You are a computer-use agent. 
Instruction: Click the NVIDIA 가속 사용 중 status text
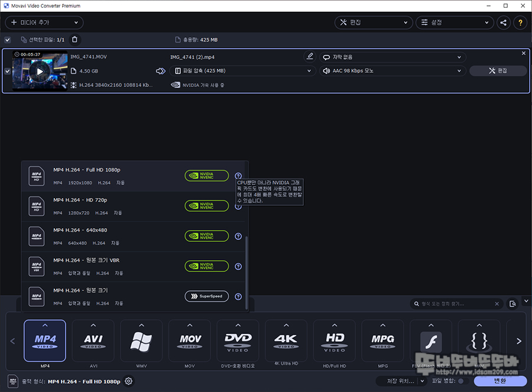pyautogui.click(x=203, y=85)
